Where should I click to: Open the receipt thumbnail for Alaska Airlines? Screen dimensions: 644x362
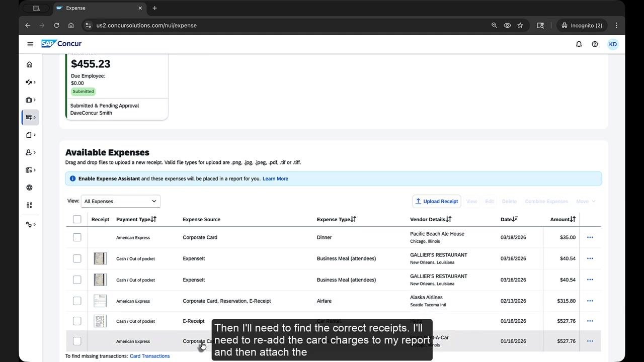(100, 301)
